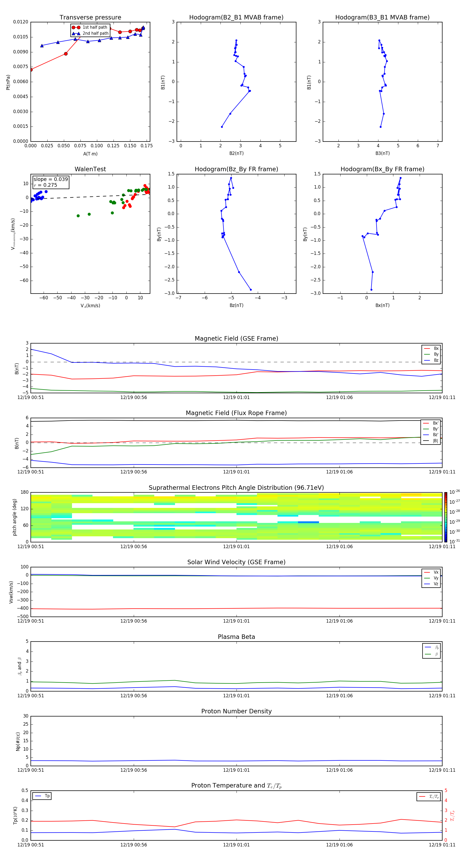The height and width of the screenshot is (868, 473).
Task: Click 'Vz' in solar wind legend
Action: click(431, 584)
